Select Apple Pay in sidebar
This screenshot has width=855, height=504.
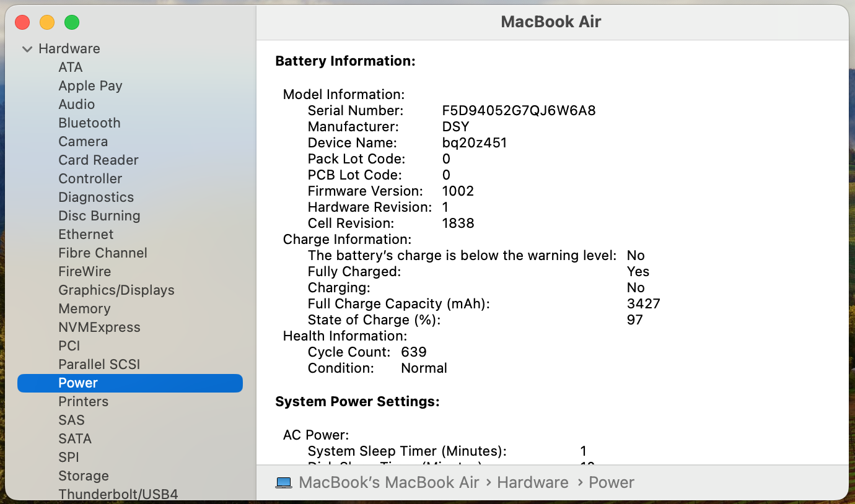pos(90,86)
